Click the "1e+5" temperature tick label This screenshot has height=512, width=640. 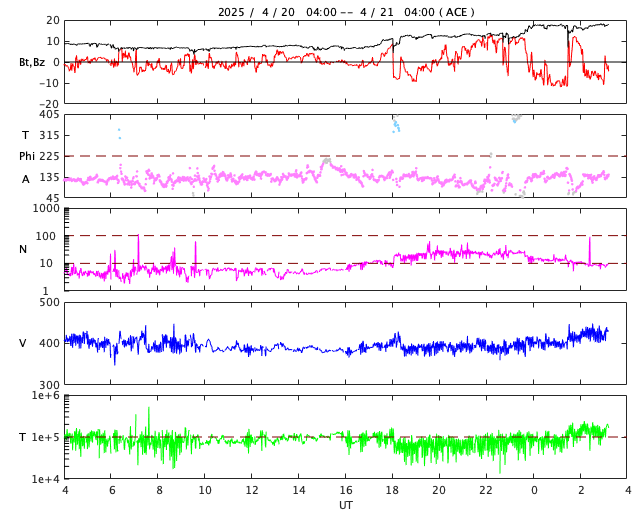46,437
